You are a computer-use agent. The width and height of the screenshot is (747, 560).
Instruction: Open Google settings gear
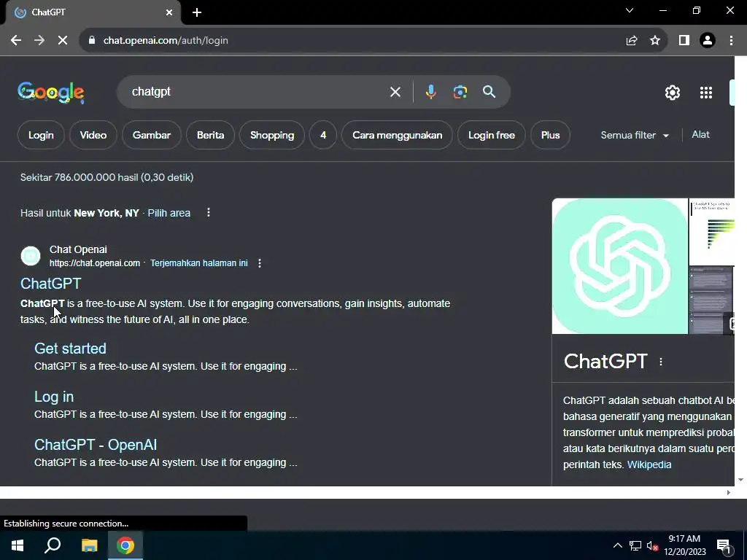click(673, 93)
